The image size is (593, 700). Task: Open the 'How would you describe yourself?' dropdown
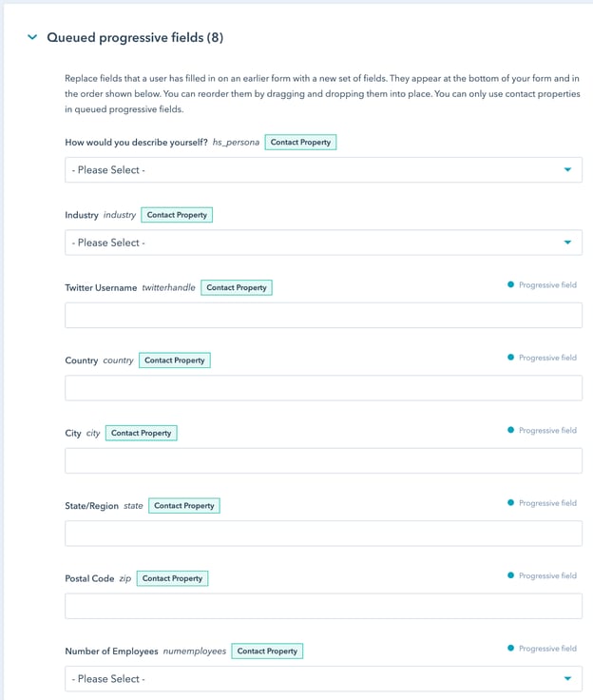click(x=323, y=170)
